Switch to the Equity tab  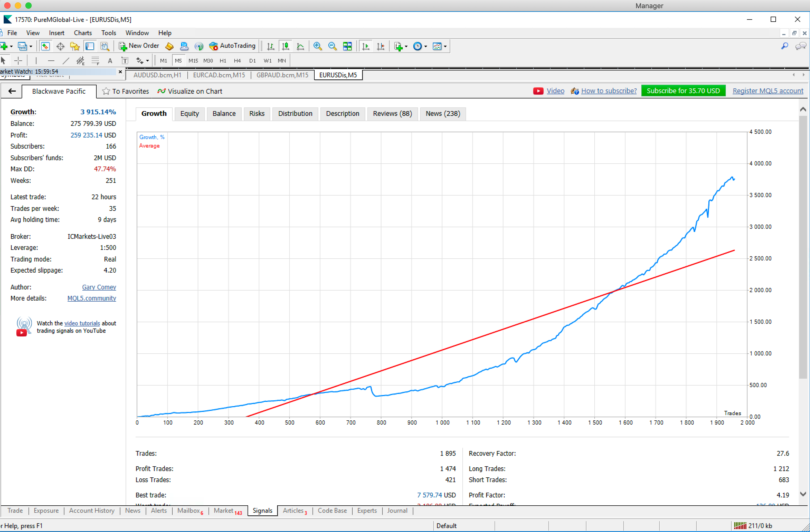(190, 114)
